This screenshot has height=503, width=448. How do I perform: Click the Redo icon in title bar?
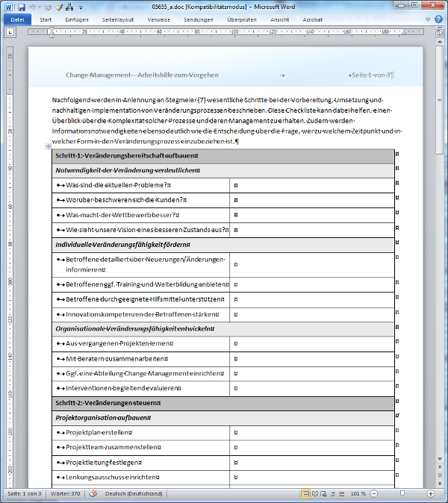(49, 6)
